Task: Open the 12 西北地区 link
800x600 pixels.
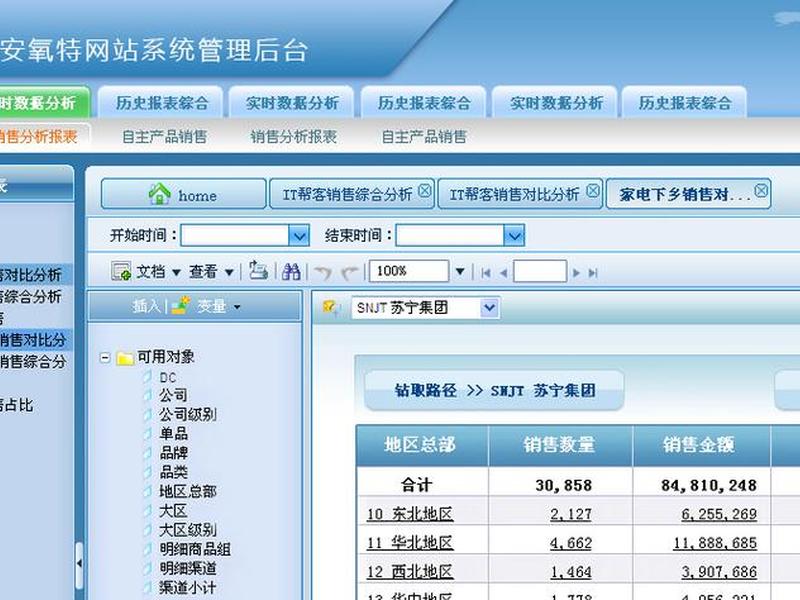Action: (410, 572)
